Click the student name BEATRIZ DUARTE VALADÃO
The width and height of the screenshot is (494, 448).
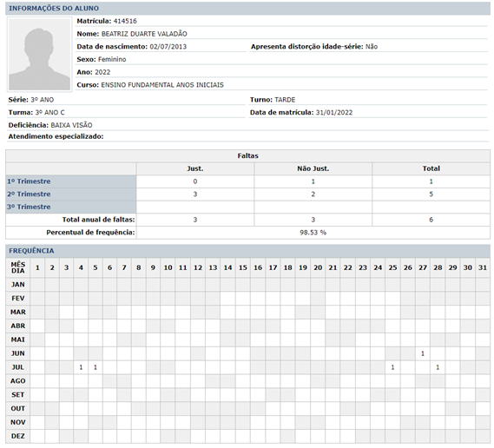point(144,34)
